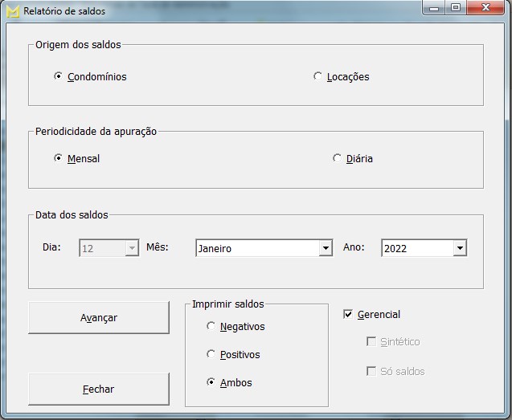
Task: Maximize the Relatório de saldos window
Action: [456, 9]
